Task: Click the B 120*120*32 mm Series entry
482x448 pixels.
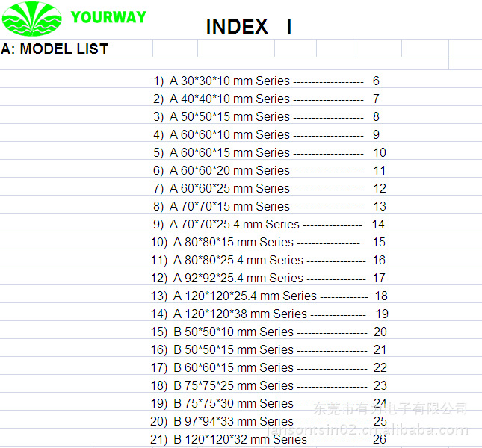Action: [x=240, y=439]
